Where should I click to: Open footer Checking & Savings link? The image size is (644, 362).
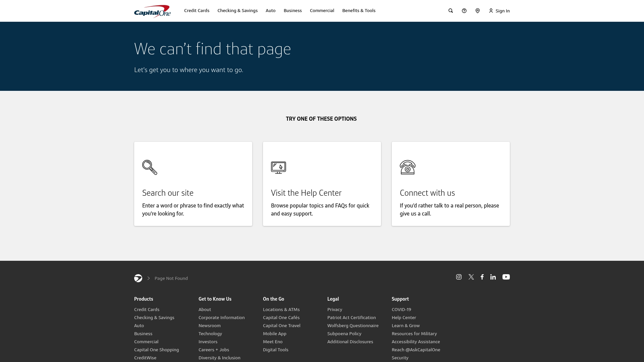coord(154,317)
